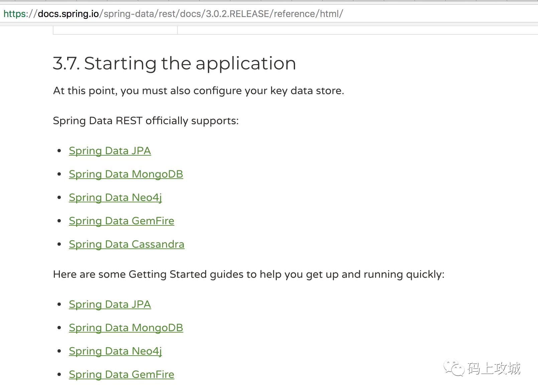
Task: Visit the Spring Data Cassandra link
Action: click(x=126, y=244)
